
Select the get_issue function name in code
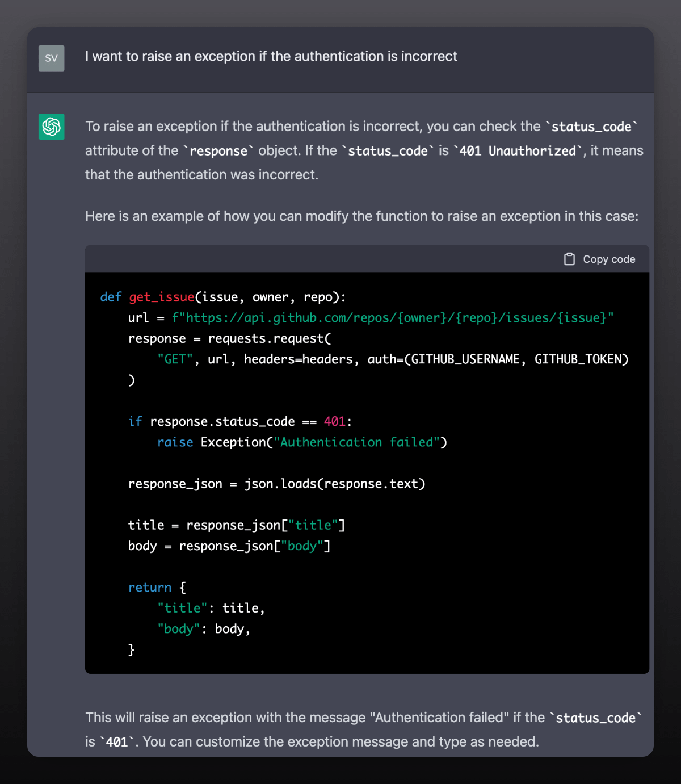coord(161,296)
